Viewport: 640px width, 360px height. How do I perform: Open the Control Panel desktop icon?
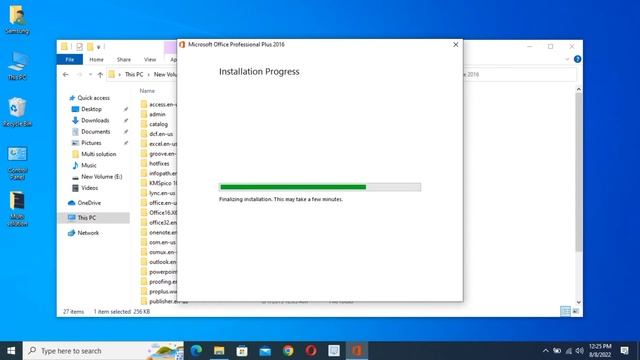click(17, 163)
